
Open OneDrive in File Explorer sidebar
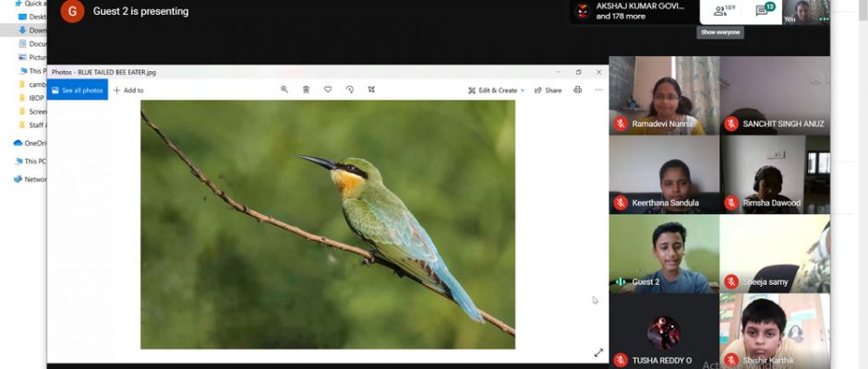tap(30, 143)
